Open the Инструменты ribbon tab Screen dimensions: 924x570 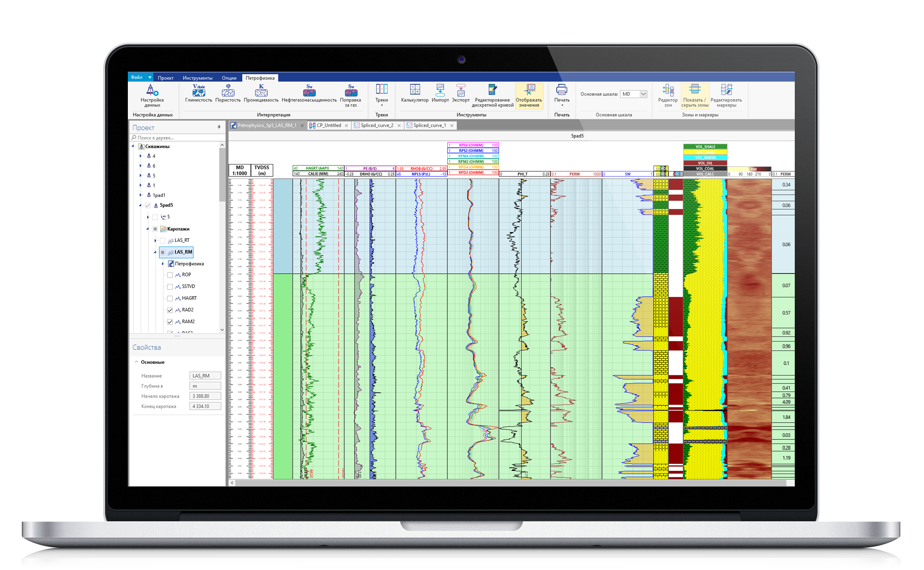(x=198, y=78)
